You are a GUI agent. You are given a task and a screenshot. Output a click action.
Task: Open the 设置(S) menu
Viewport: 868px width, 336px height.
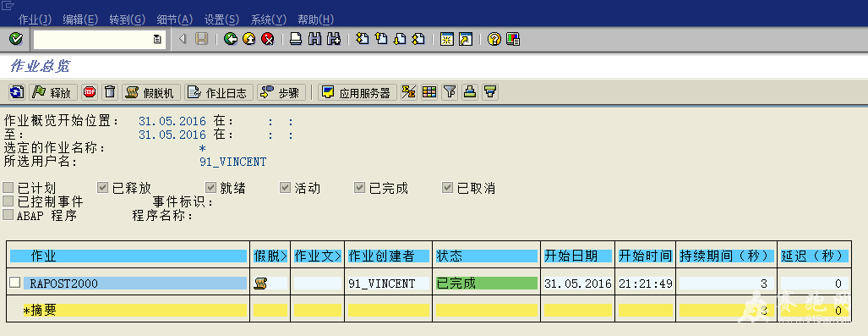221,19
